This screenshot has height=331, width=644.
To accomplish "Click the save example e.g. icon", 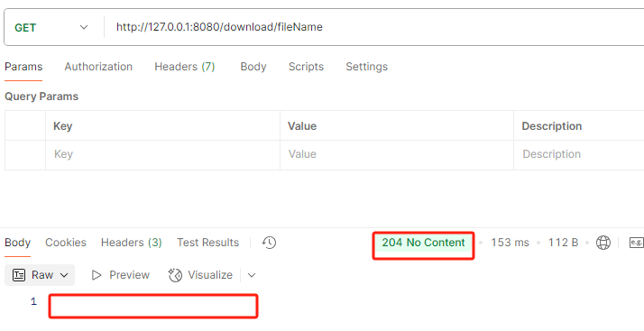I will coord(636,243).
